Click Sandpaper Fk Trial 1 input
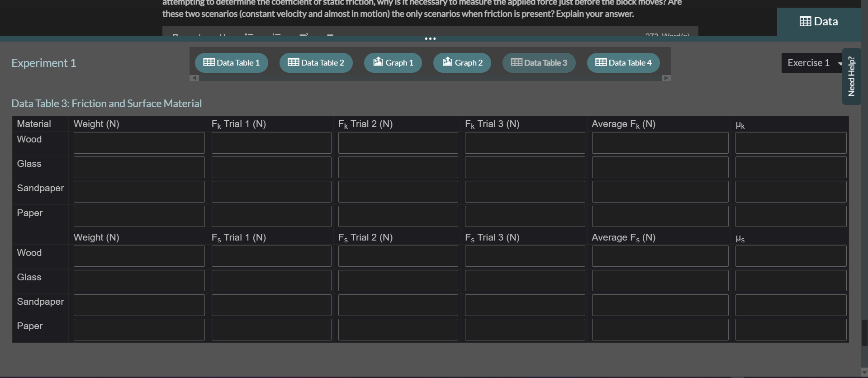Screen dimensions: 868x378 coord(271,192)
